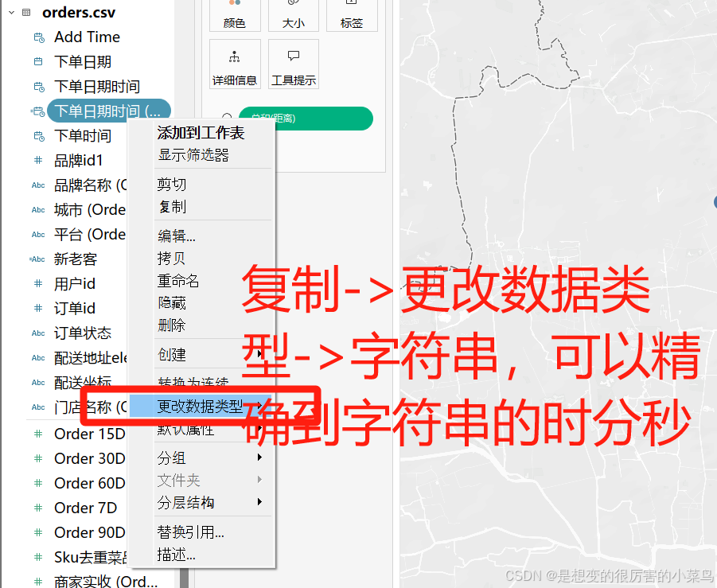The width and height of the screenshot is (717, 588).
Task: Click the Order 60D number type icon
Action: tap(38, 483)
